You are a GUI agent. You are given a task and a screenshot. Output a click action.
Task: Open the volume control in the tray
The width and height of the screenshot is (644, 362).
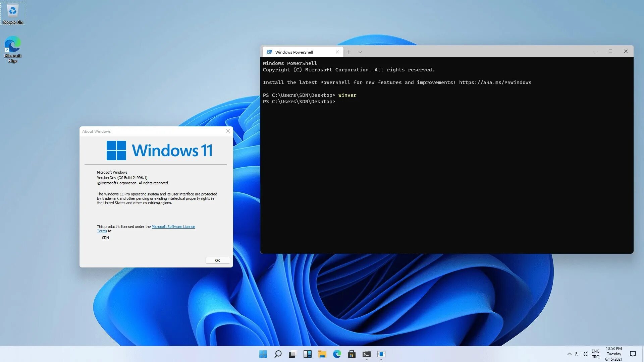point(586,354)
